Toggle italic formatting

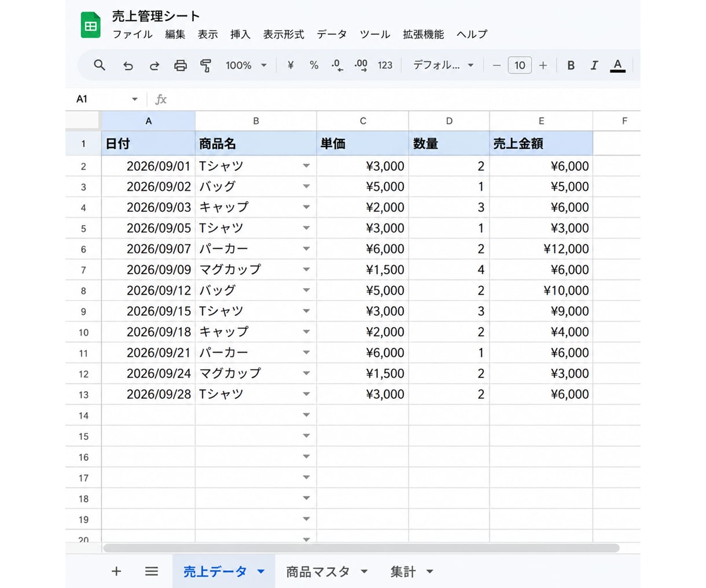click(594, 65)
